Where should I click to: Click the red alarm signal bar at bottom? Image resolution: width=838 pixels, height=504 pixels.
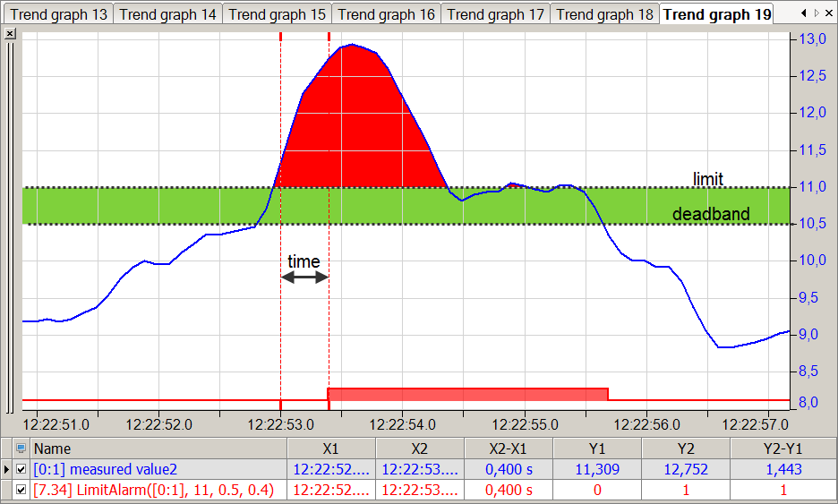pos(467,395)
